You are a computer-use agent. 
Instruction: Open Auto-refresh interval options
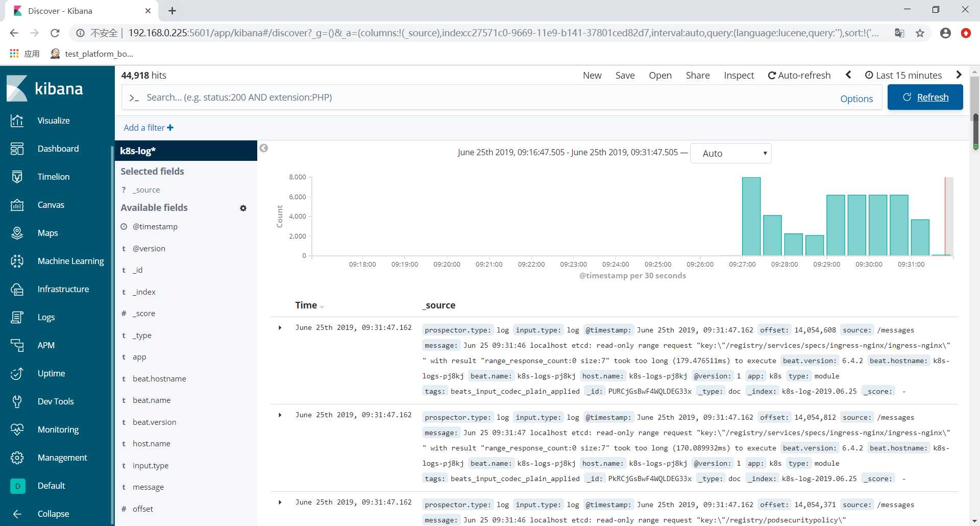[x=799, y=75]
